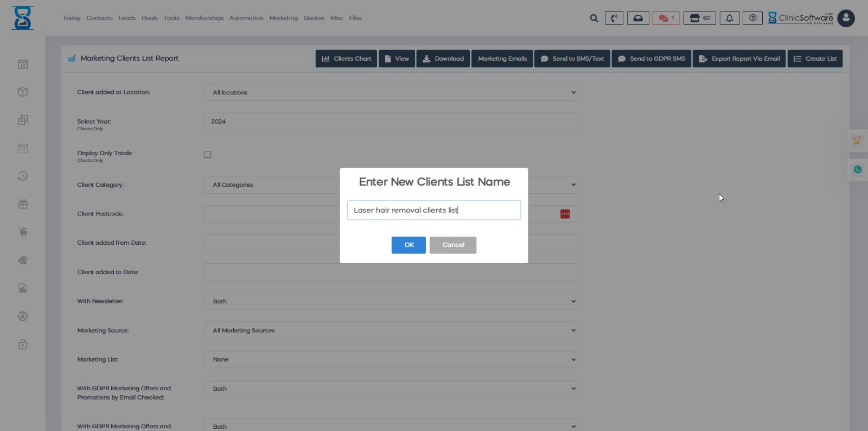Open the Automation menu
This screenshot has width=868, height=431.
246,18
